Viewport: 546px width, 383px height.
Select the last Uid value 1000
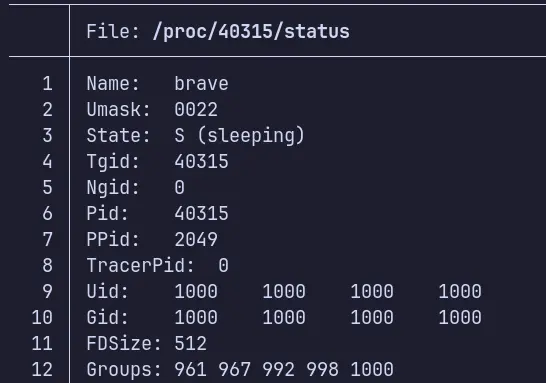pos(460,291)
